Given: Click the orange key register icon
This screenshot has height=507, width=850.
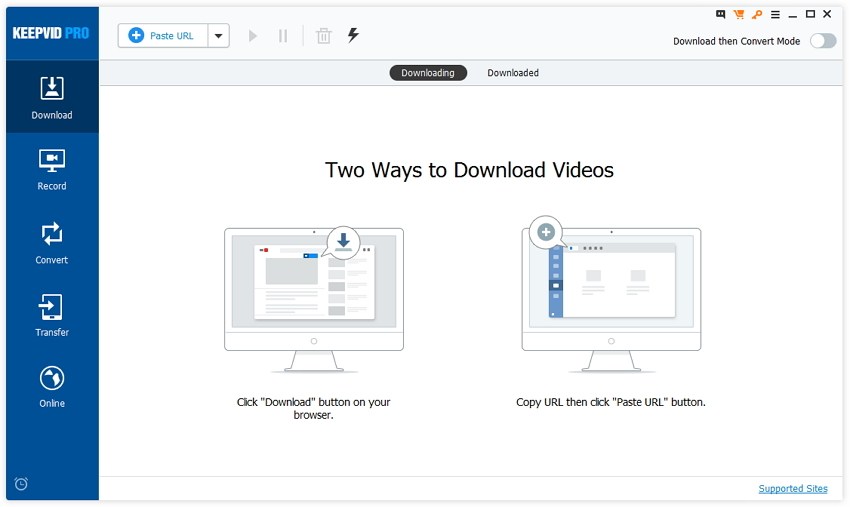Looking at the screenshot, I should point(756,14).
